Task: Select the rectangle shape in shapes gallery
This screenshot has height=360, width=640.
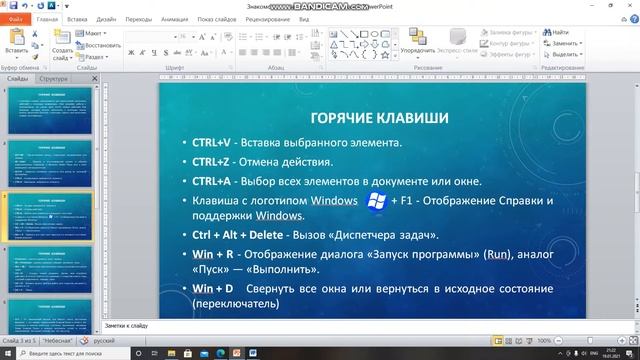Action: click(364, 34)
